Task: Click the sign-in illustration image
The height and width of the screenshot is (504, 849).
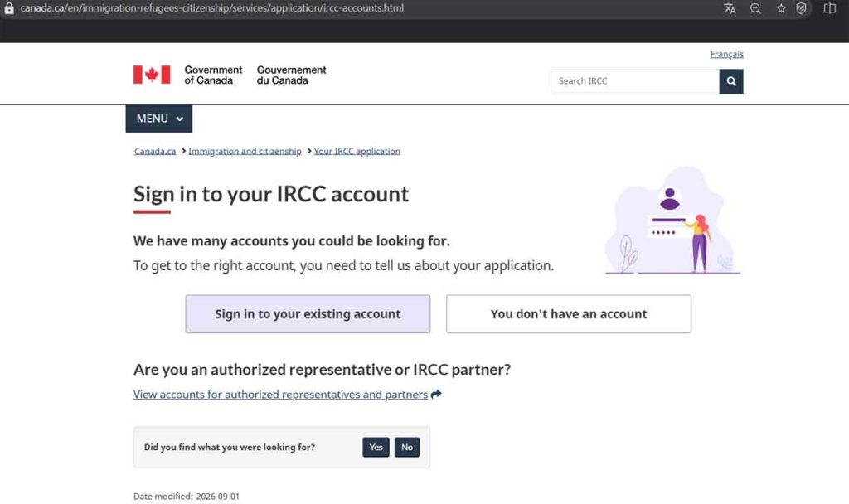Action: coord(673,220)
